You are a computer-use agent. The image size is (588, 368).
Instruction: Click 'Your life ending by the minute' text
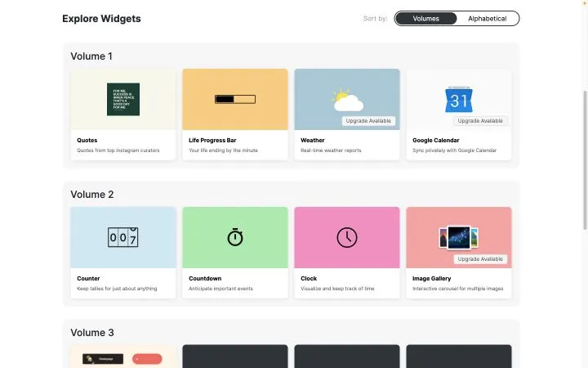223,150
